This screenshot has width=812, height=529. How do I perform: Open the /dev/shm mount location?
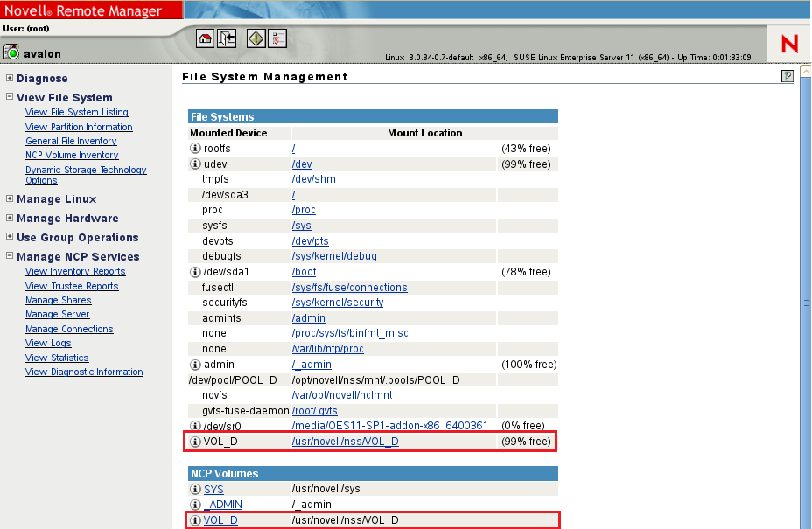(x=314, y=179)
